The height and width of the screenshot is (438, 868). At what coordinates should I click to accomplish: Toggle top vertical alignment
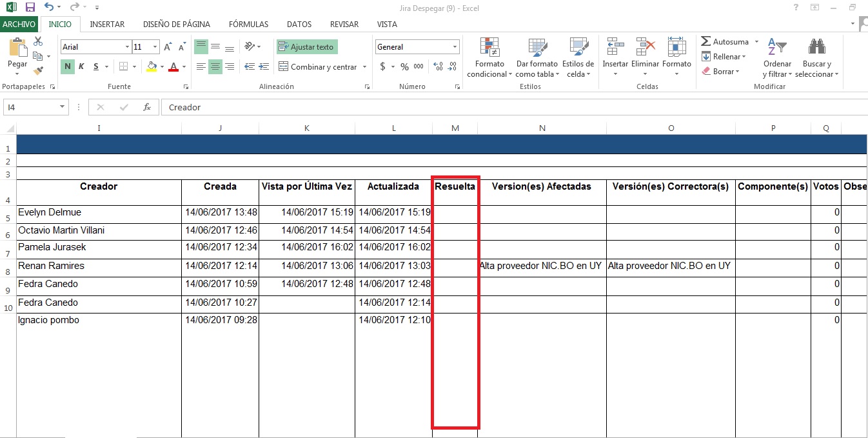click(x=201, y=46)
